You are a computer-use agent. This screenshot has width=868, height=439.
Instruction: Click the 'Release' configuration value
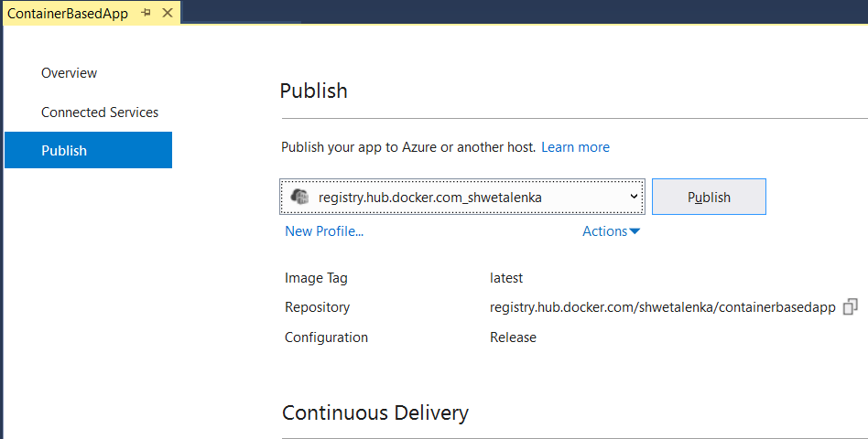[513, 337]
